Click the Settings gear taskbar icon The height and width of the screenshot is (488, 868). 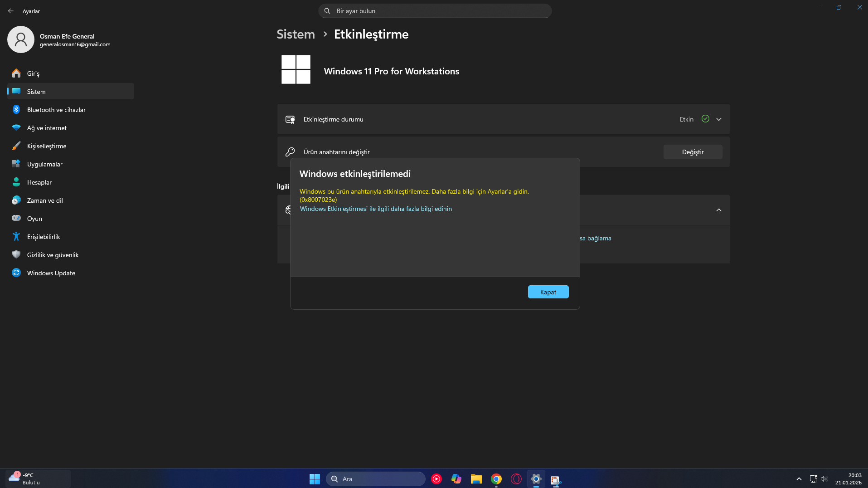(x=536, y=479)
